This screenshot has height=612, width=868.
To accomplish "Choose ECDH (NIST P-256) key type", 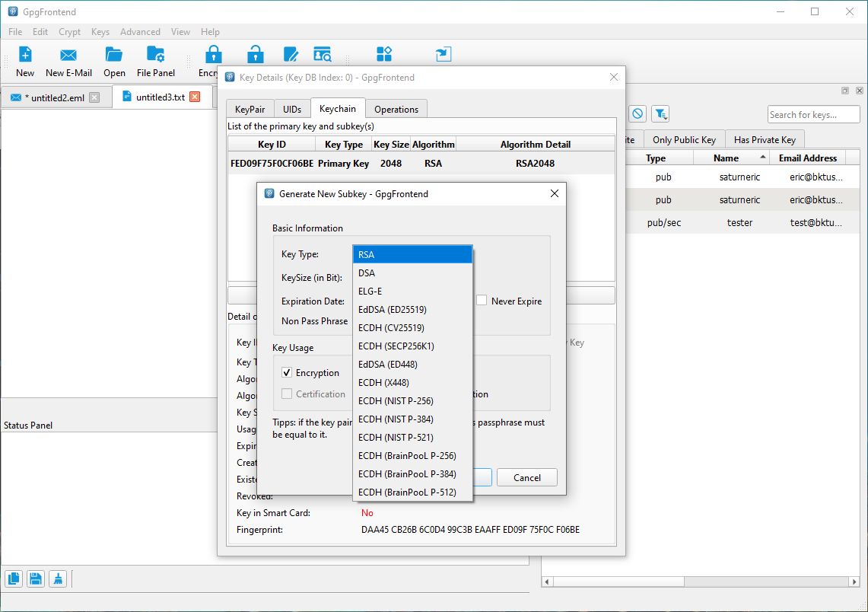I will [x=412, y=401].
